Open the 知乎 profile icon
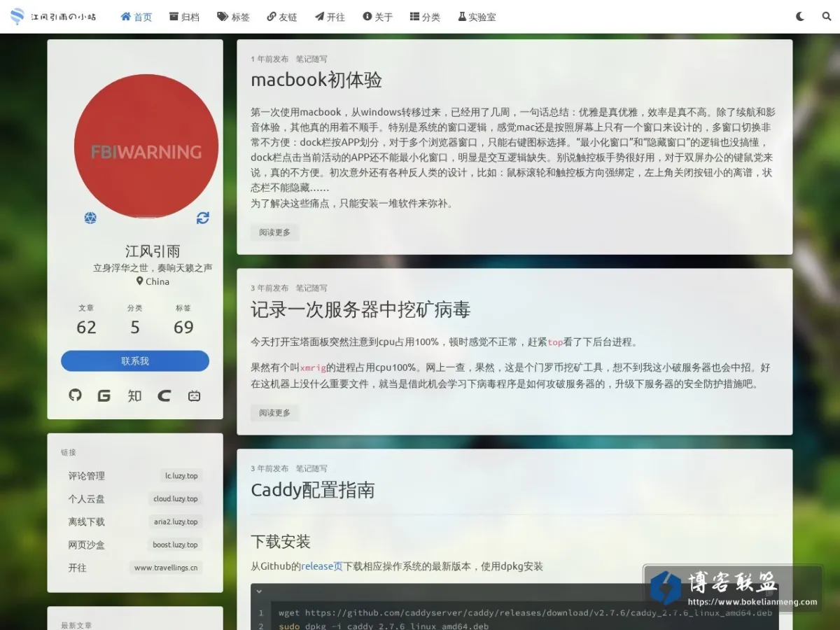The width and height of the screenshot is (840, 630). [x=134, y=395]
